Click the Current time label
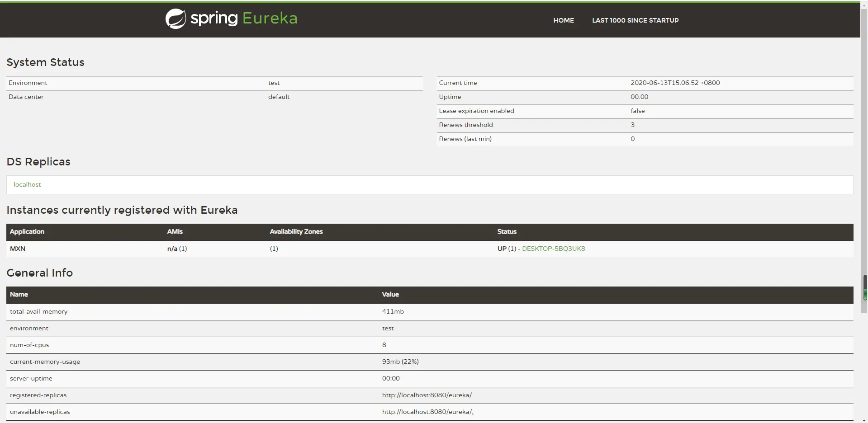Viewport: 868px width, 423px height. tap(458, 83)
